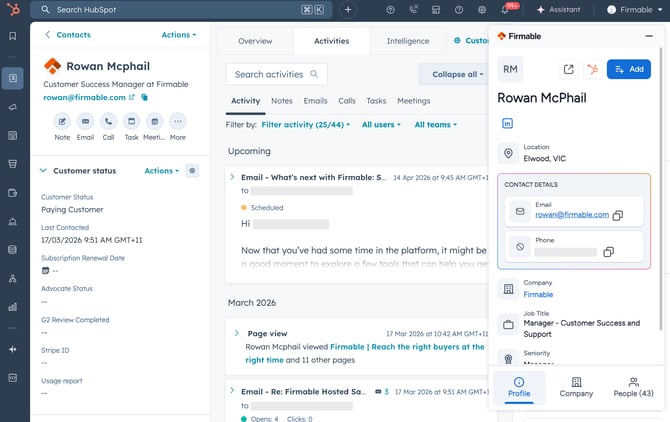Click the Customer status card settings gear
Screen dimensions: 670x422
click(x=192, y=171)
